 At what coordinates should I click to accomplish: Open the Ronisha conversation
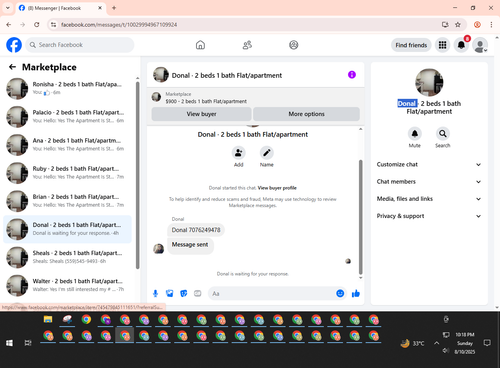67,89
